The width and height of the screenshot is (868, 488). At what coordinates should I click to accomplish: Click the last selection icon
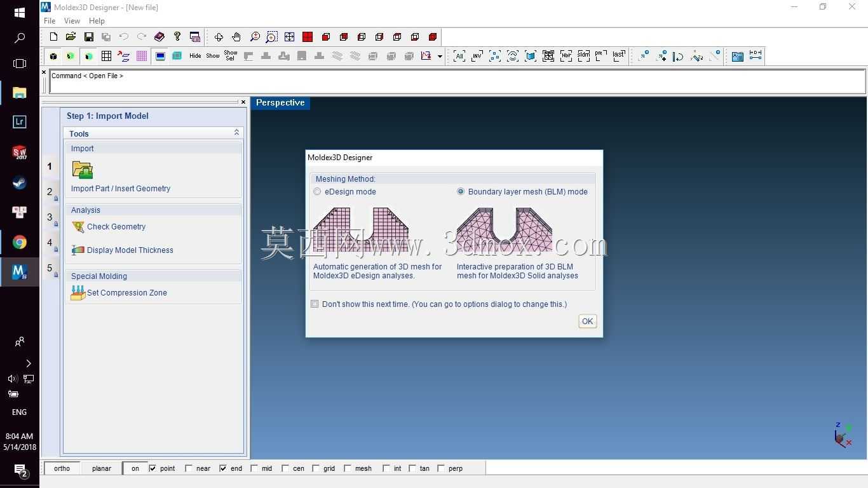(x=619, y=56)
